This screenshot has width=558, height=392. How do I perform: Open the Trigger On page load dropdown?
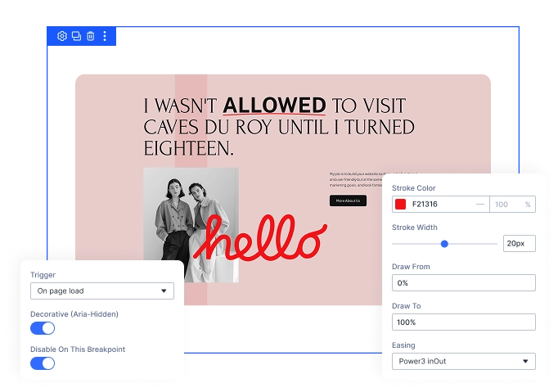click(102, 291)
